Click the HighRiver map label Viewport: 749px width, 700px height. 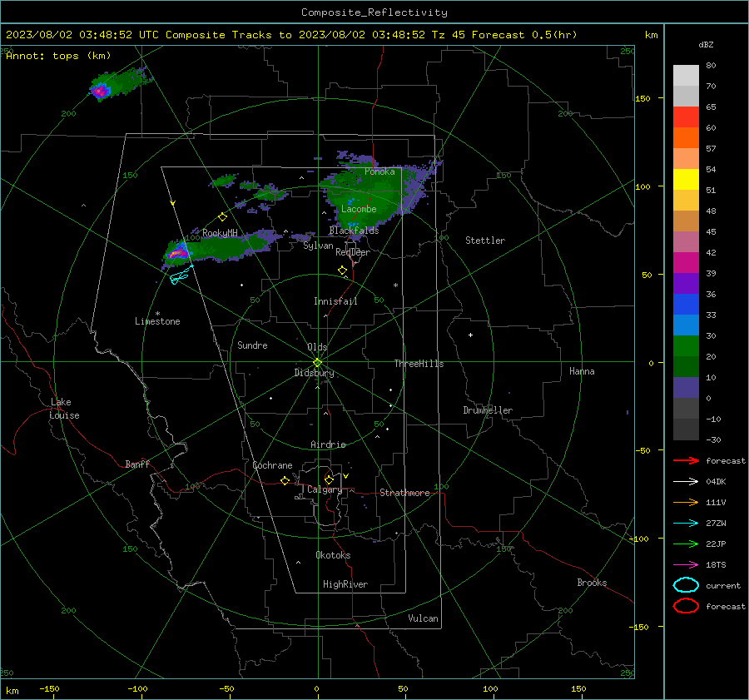345,584
